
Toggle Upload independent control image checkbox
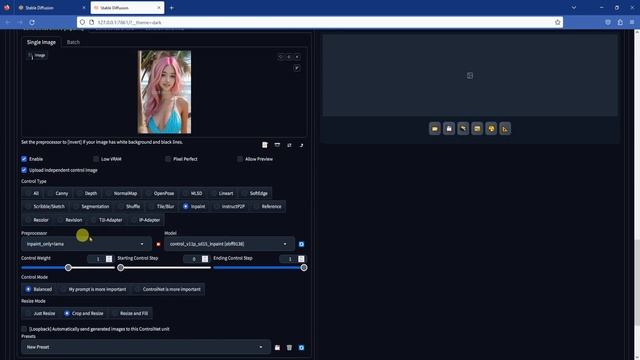[24, 170]
